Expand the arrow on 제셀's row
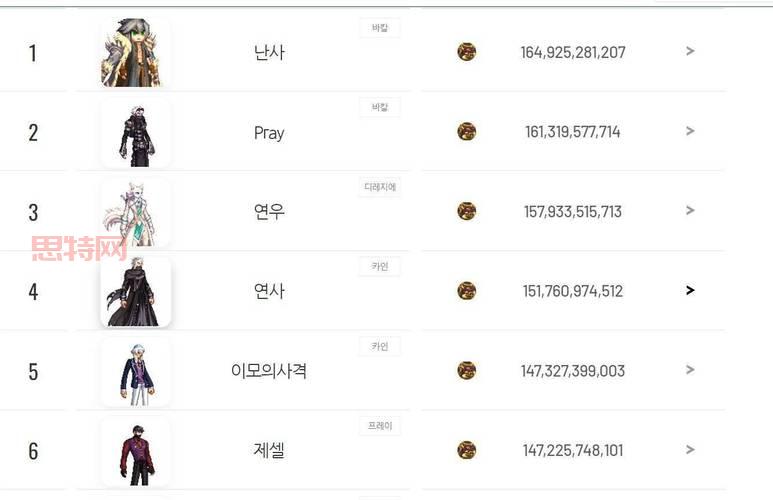773x500 pixels. click(x=690, y=450)
